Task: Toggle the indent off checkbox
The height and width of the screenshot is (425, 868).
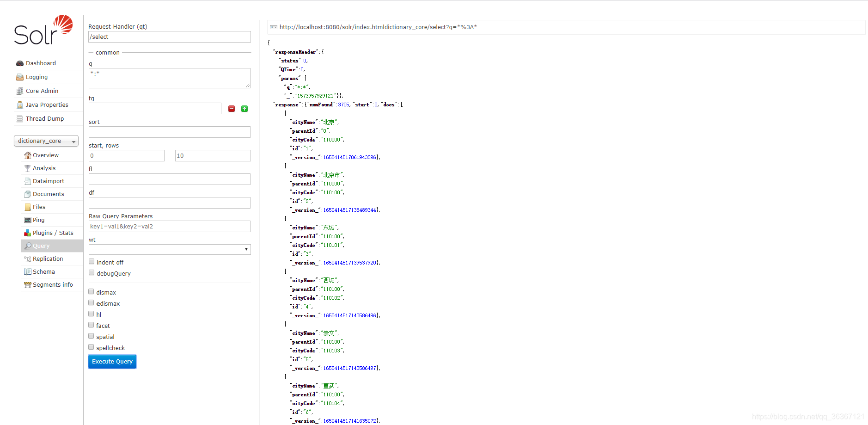Action: tap(92, 262)
